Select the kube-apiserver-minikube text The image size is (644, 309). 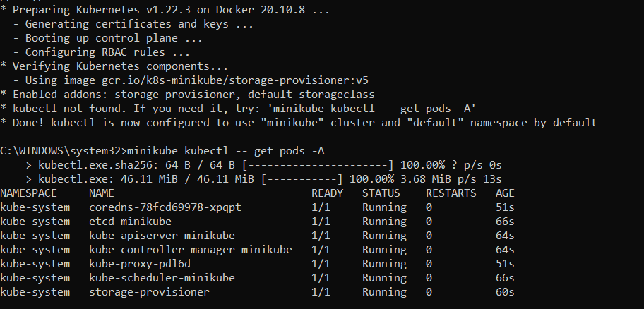[162, 236]
